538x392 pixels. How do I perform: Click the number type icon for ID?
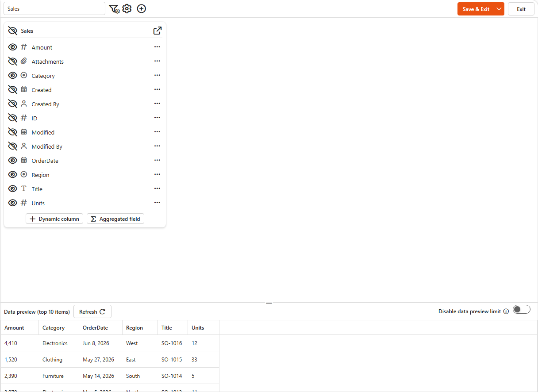click(24, 118)
